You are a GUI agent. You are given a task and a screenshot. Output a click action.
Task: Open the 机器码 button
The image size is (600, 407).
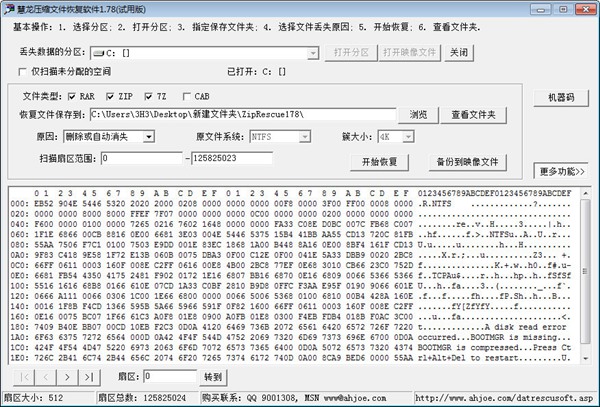pos(561,98)
